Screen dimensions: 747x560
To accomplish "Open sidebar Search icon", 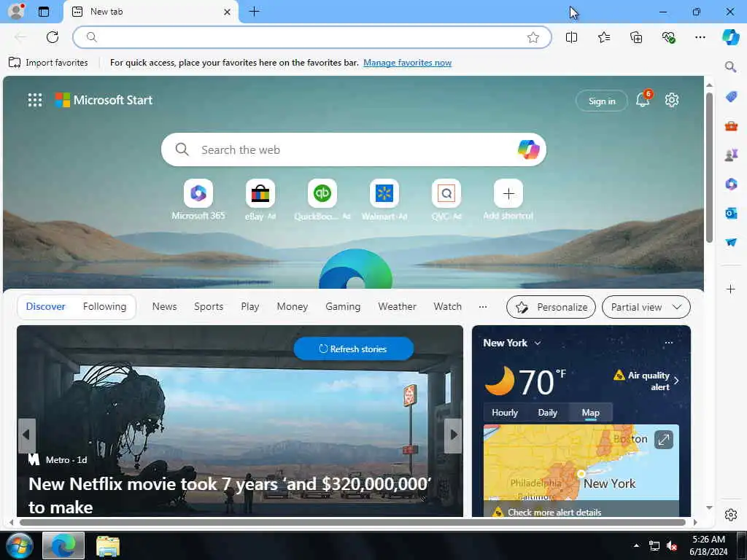I will (x=730, y=66).
